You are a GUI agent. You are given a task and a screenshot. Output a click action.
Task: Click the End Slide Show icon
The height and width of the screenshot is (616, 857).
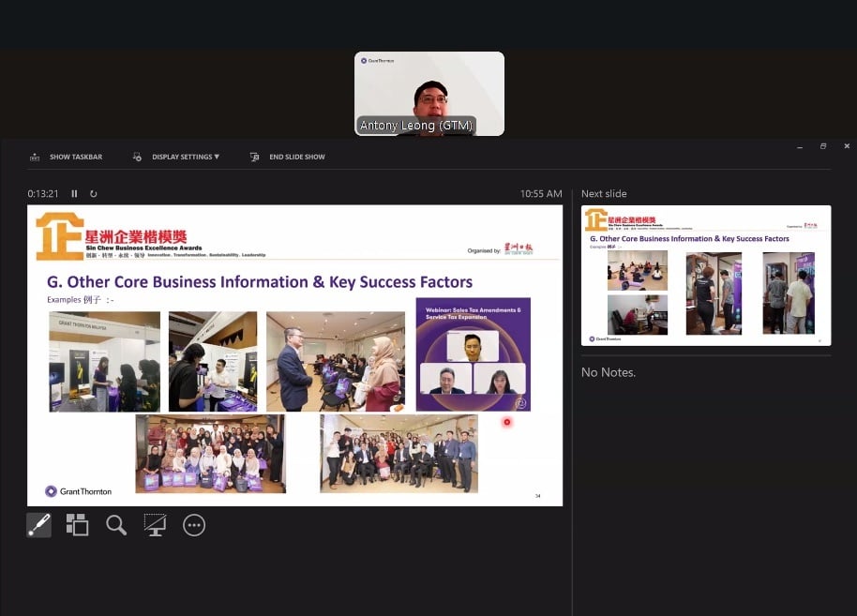click(254, 158)
